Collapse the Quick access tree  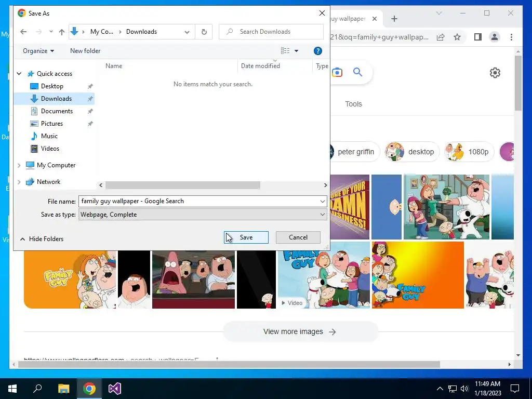tap(19, 74)
